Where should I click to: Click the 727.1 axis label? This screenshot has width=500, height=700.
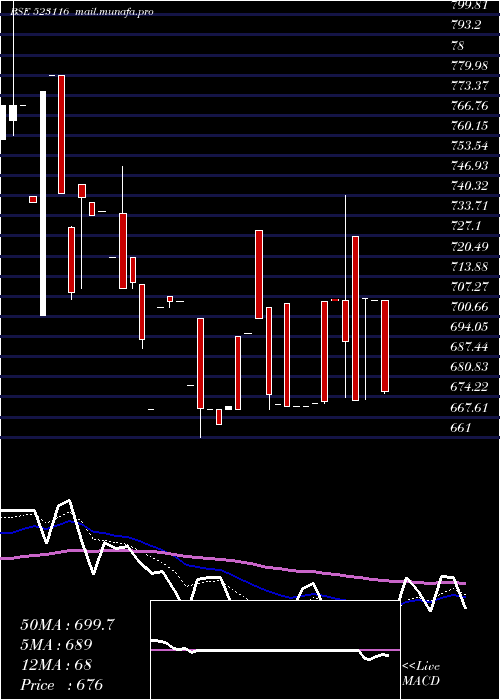[466, 226]
